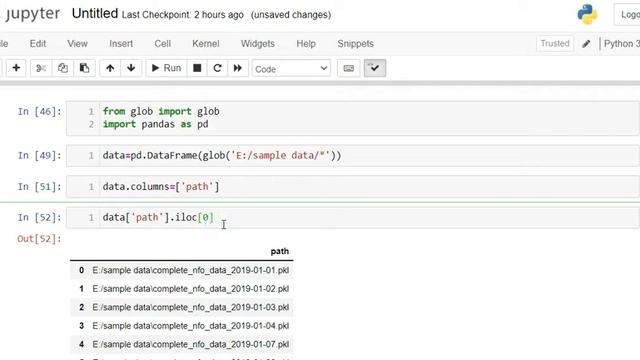The height and width of the screenshot is (360, 640).
Task: Run the current cell
Action: 166,68
